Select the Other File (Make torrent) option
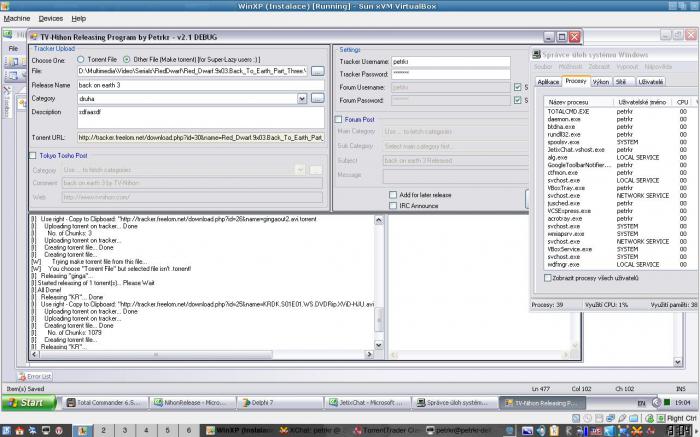 126,59
